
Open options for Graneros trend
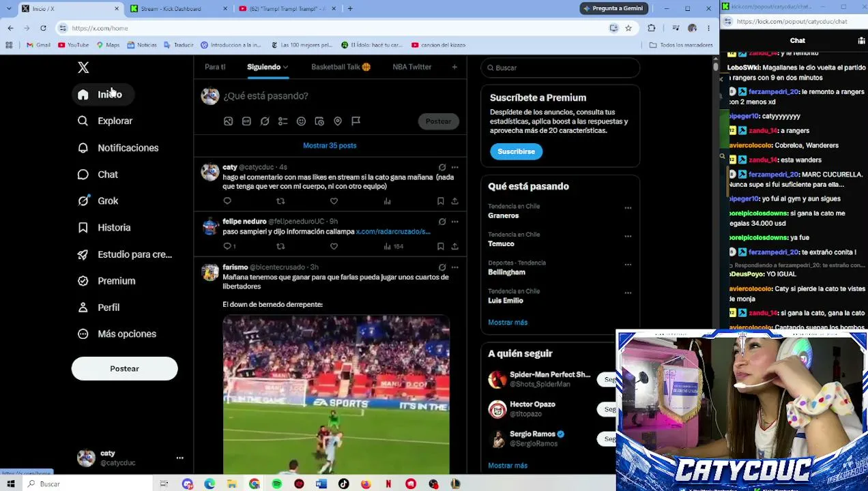[x=628, y=208]
